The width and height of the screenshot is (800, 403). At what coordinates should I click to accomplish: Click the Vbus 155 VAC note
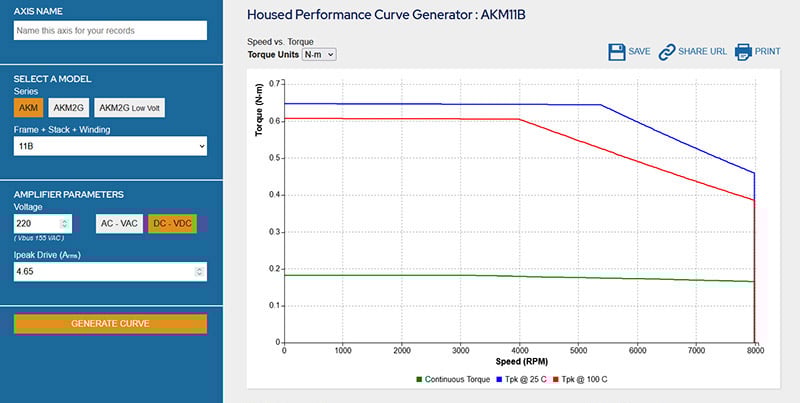(x=39, y=238)
